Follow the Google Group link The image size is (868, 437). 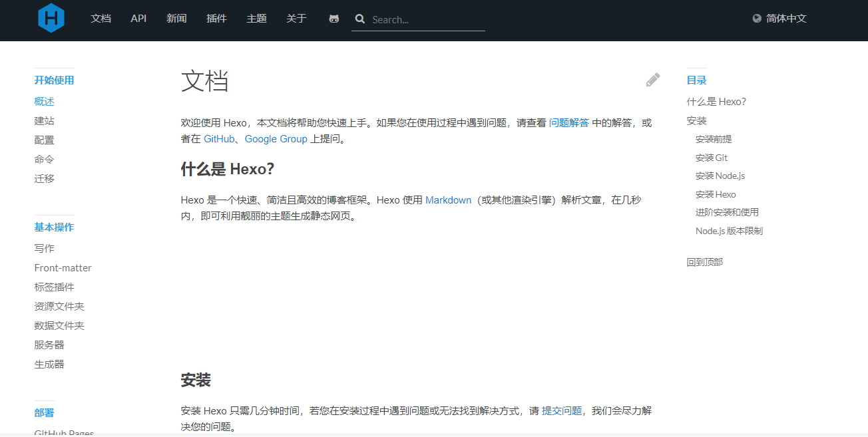point(276,139)
